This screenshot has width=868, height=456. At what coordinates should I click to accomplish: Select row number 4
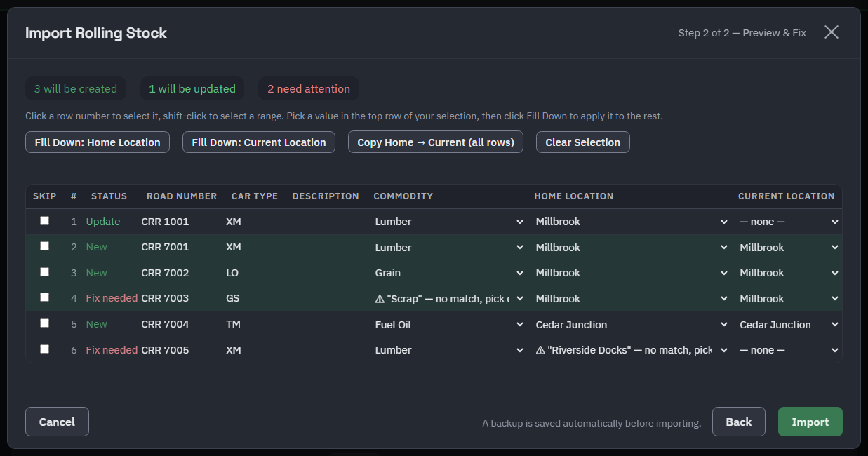click(74, 298)
